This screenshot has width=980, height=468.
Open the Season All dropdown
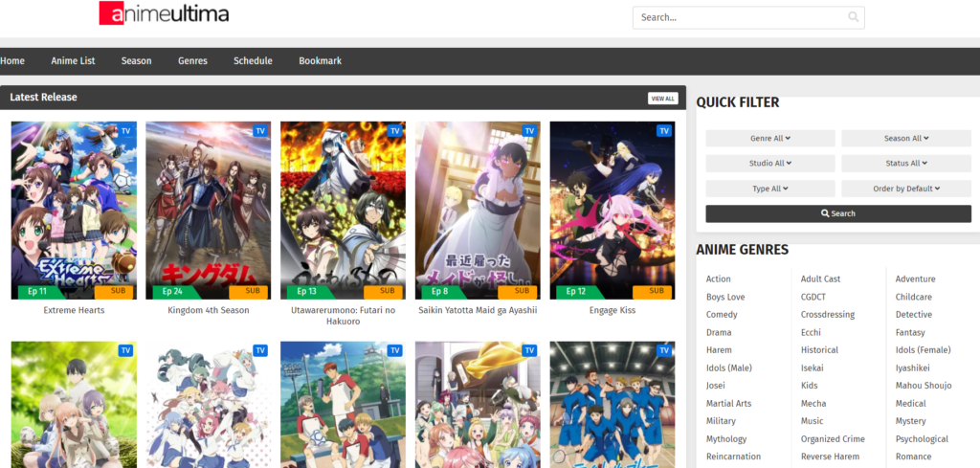[x=905, y=138]
